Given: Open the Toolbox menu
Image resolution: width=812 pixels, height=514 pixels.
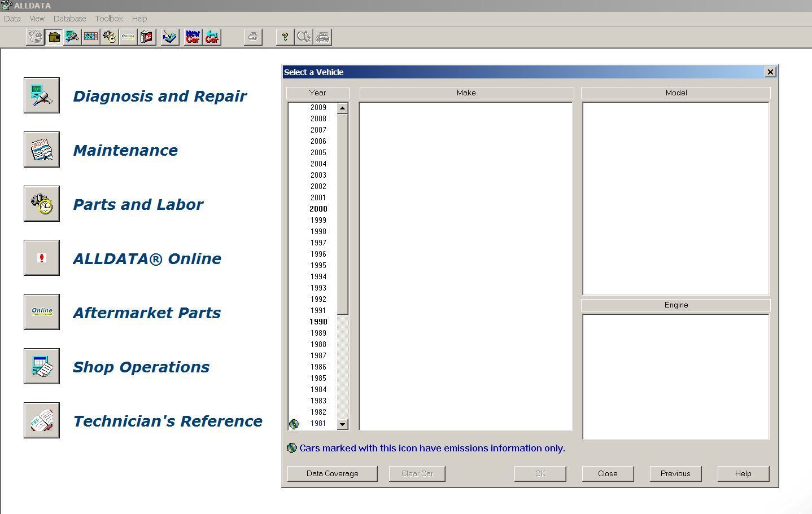Looking at the screenshot, I should pyautogui.click(x=109, y=19).
